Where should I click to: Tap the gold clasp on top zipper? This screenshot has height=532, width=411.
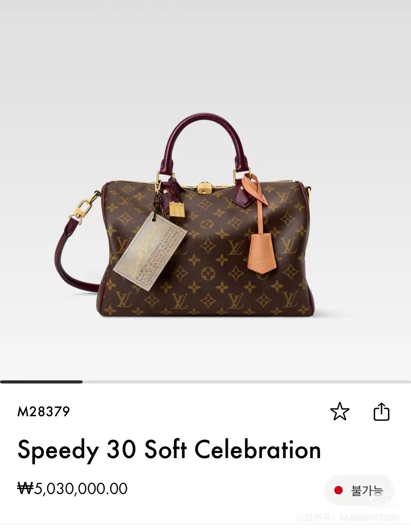click(202, 188)
